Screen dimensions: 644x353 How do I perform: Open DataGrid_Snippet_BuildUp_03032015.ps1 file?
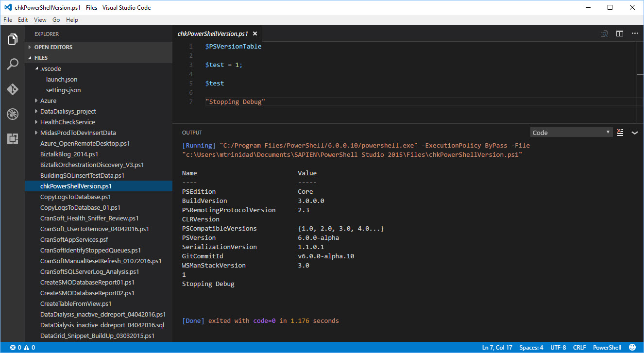98,336
